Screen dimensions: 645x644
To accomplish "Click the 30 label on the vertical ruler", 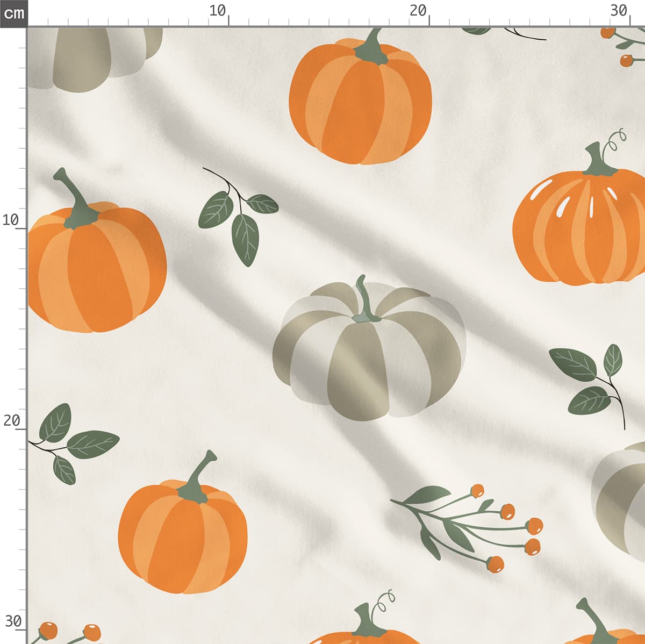I will (13, 621).
